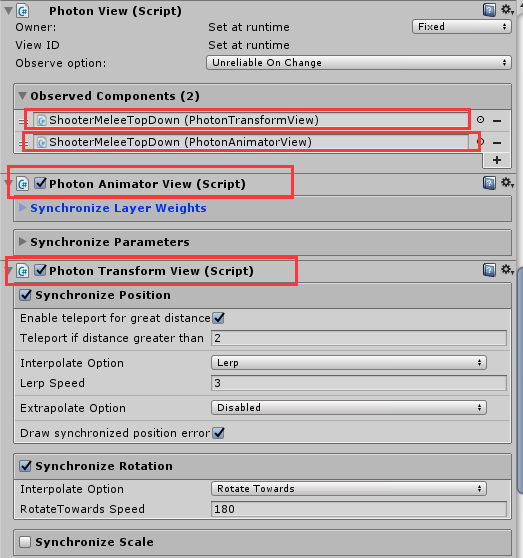Image resolution: width=523 pixels, height=558 pixels.
Task: Open object picker for PhotonAnimatorView entry
Action: click(x=481, y=142)
